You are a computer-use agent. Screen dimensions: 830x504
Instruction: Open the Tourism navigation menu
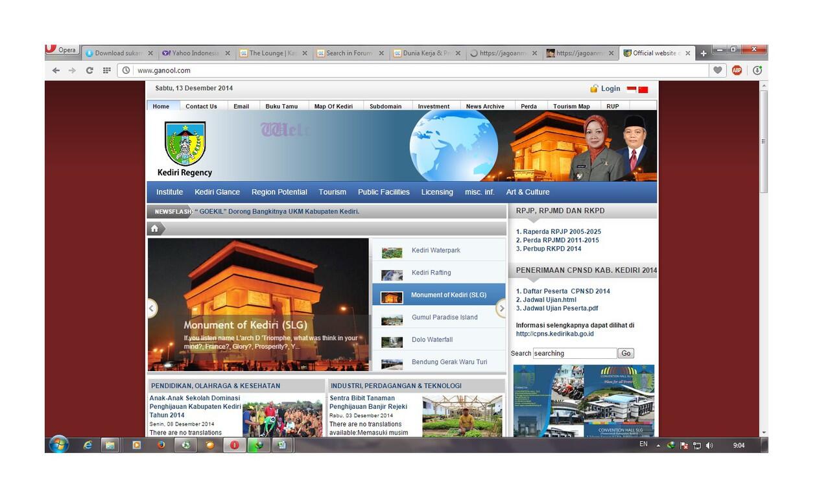click(x=333, y=192)
